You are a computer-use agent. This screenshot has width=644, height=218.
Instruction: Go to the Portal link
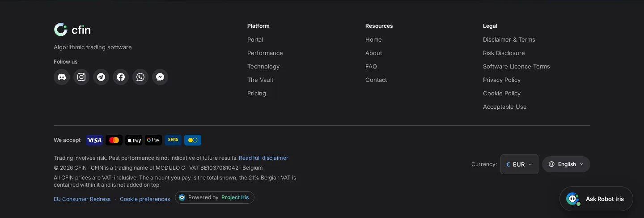255,39
